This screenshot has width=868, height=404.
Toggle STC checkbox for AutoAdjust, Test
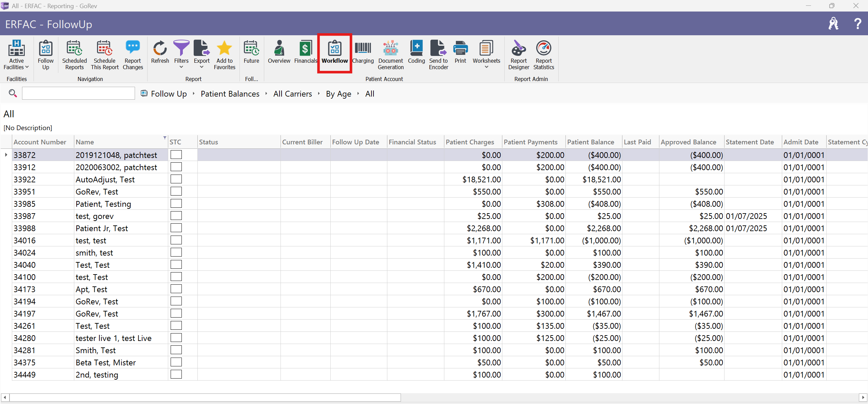(x=176, y=179)
